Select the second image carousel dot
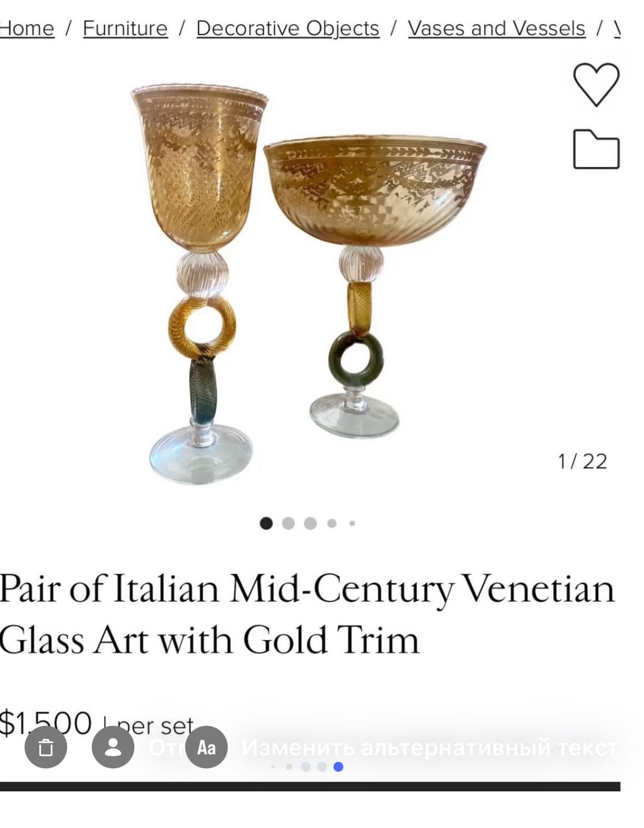Image resolution: width=644 pixels, height=828 pixels. pos(288,524)
